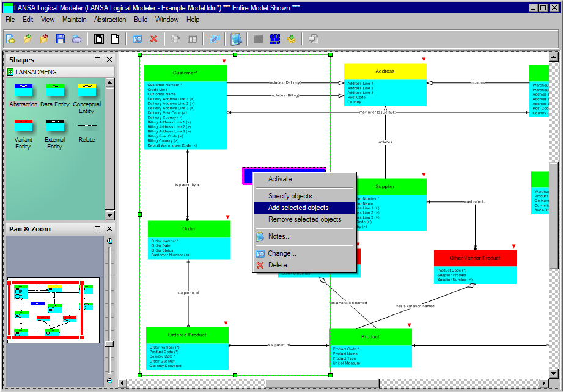Open the Window menu

167,20
